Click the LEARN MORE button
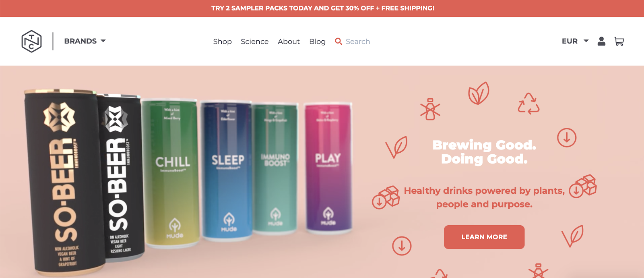644x278 pixels. click(484, 237)
